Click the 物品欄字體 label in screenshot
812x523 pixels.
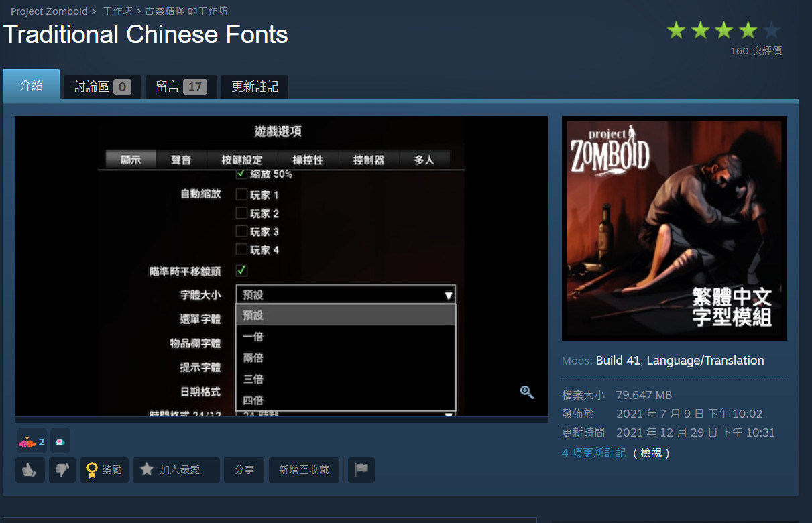(195, 343)
